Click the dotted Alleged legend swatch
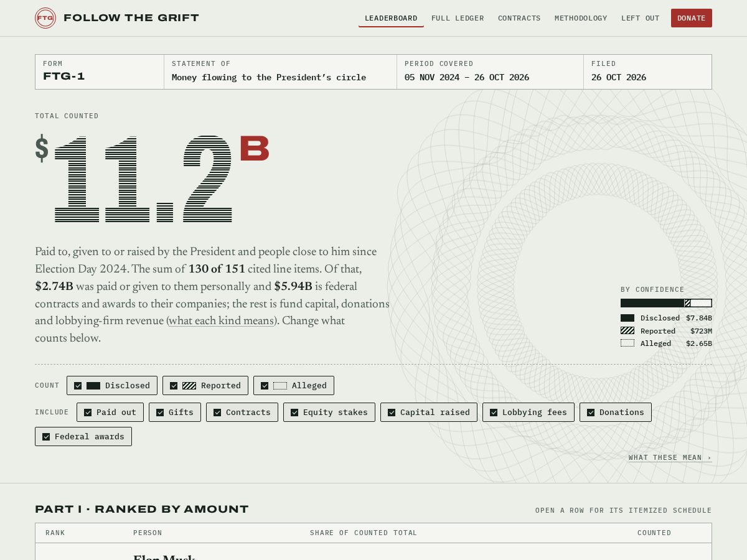The height and width of the screenshot is (560, 747). tap(627, 343)
